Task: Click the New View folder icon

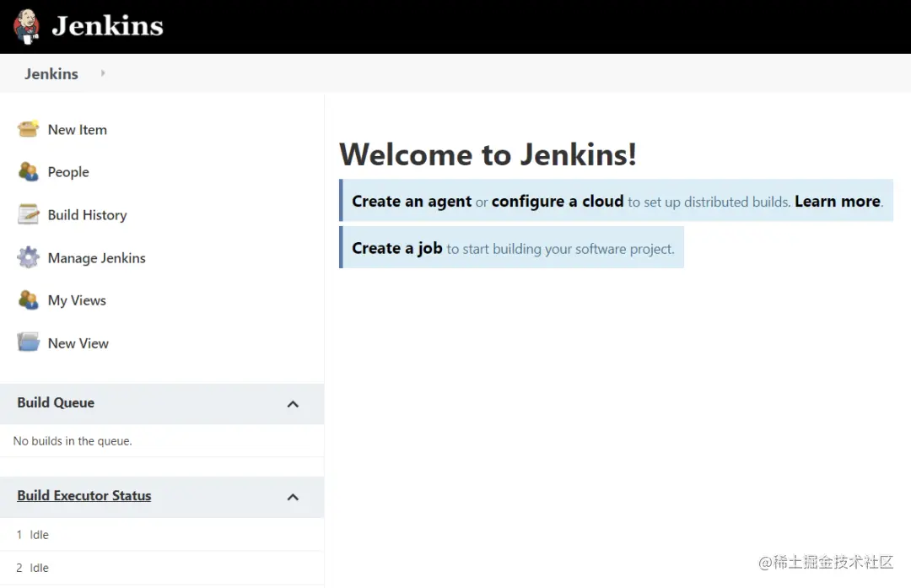Action: (29, 343)
